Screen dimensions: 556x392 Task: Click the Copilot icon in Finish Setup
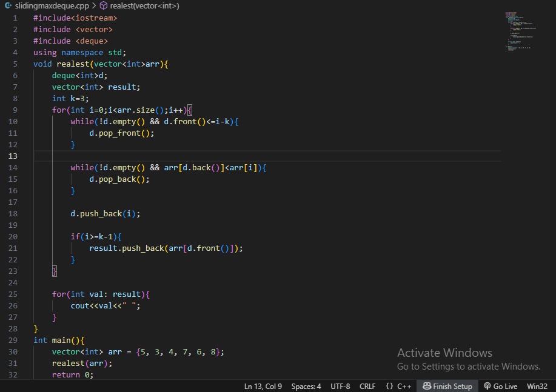click(x=427, y=387)
